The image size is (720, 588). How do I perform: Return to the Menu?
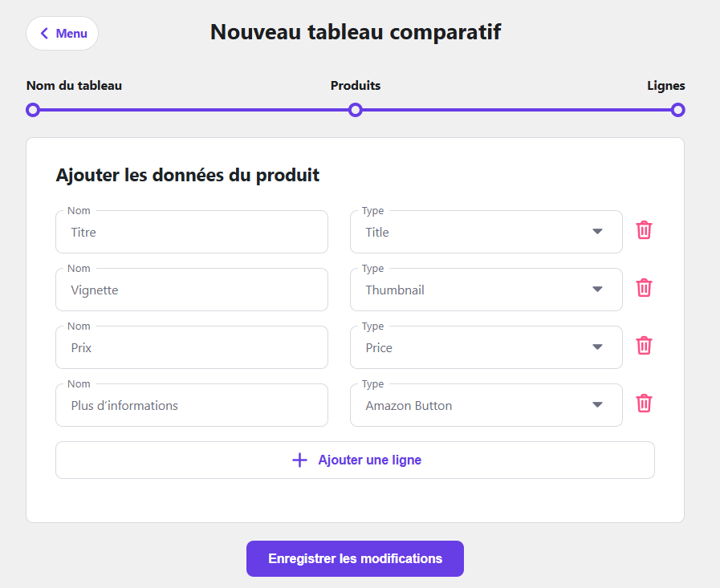click(x=62, y=33)
